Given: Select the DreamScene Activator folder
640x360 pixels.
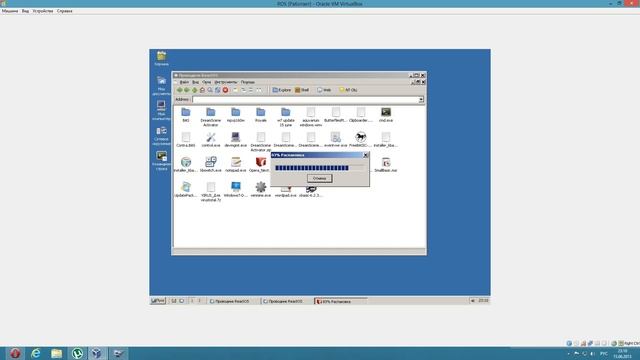Looking at the screenshot, I should tap(211, 117).
